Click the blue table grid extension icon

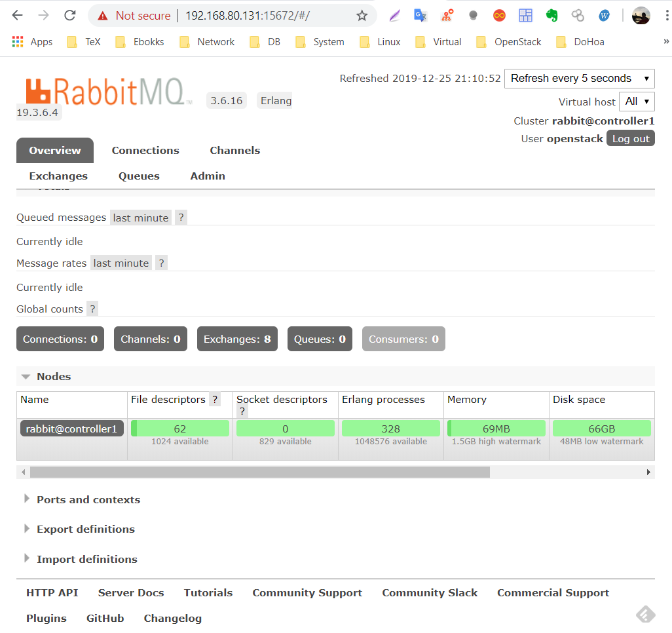525,16
